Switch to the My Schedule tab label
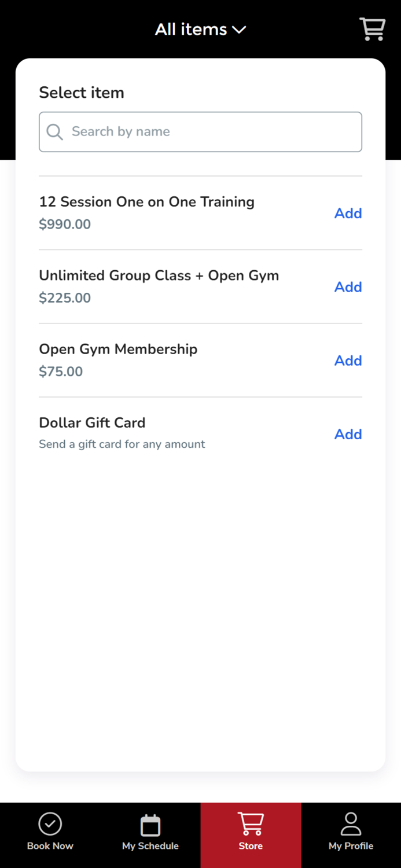 (150, 846)
